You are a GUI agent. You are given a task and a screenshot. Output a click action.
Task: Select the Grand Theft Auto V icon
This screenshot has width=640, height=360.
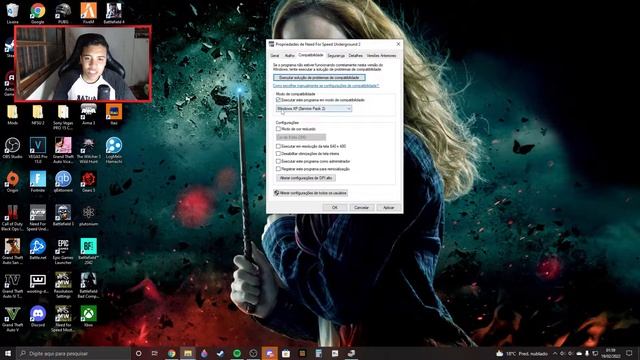point(12,319)
